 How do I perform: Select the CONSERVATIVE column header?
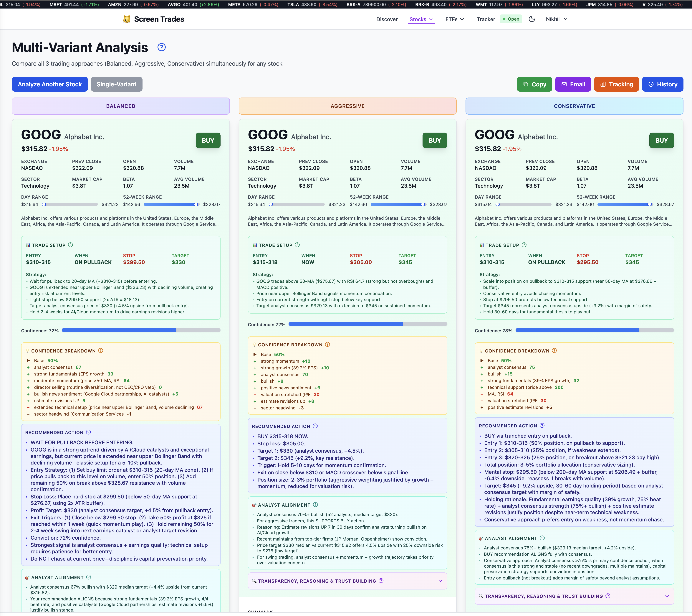pos(574,106)
